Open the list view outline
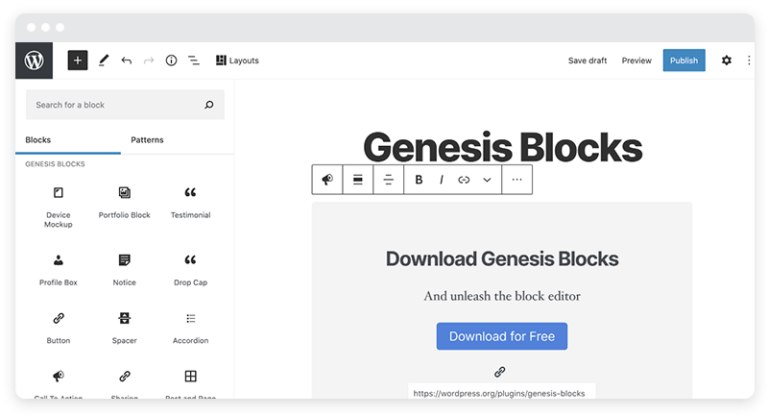 point(194,61)
